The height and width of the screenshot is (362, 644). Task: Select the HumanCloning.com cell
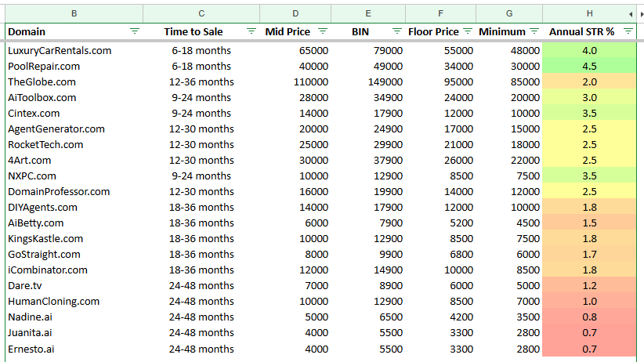(x=74, y=301)
